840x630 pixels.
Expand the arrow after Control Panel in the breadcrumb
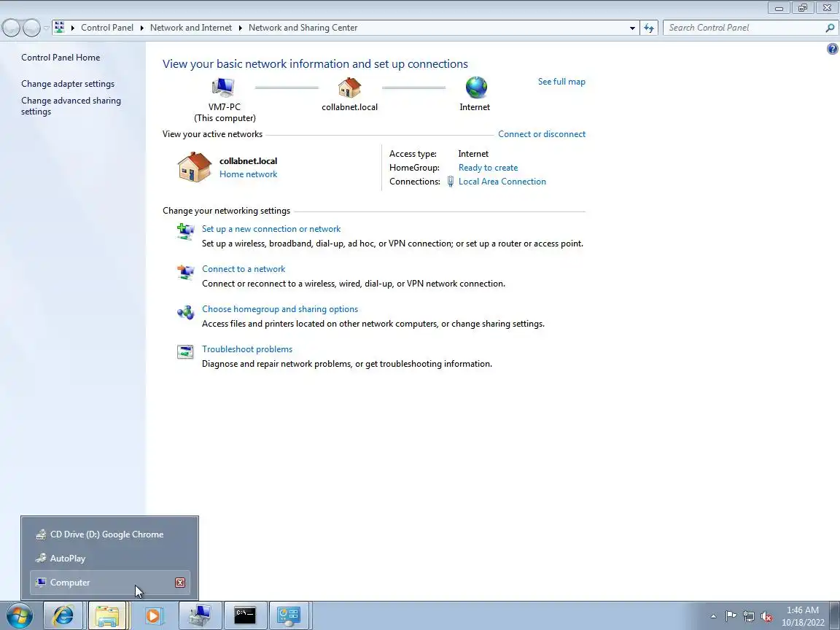click(142, 28)
